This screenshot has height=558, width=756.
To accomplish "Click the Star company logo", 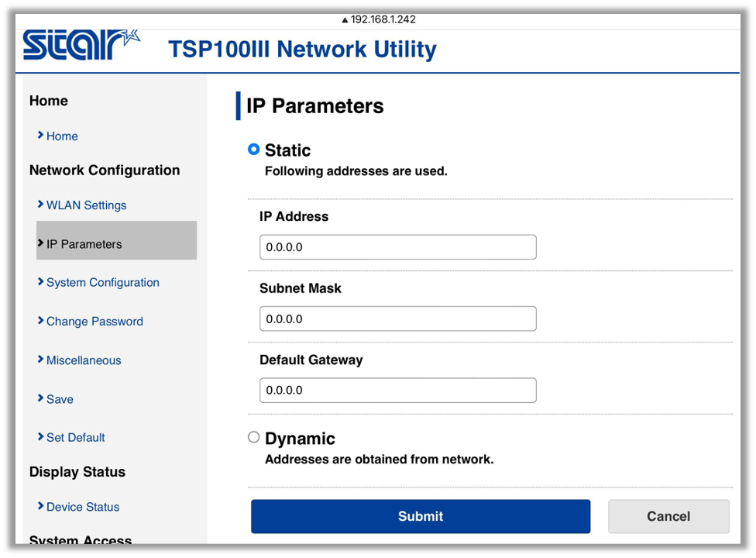I will [x=81, y=45].
